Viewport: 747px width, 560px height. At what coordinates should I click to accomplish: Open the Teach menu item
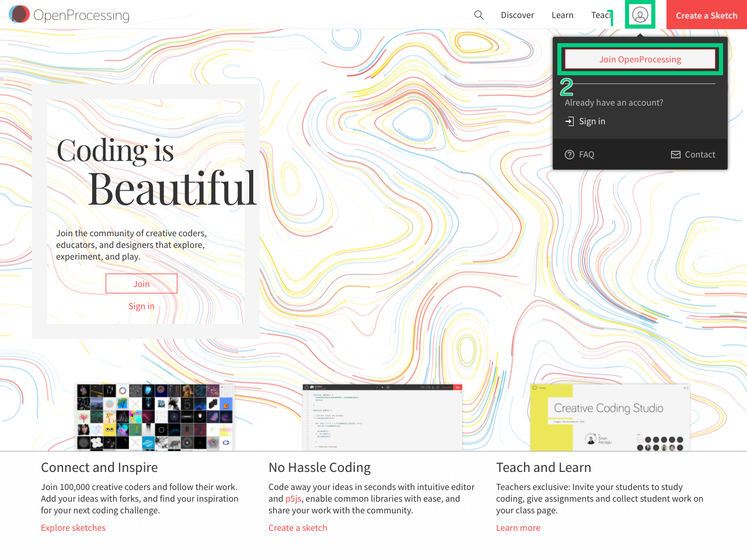point(601,15)
